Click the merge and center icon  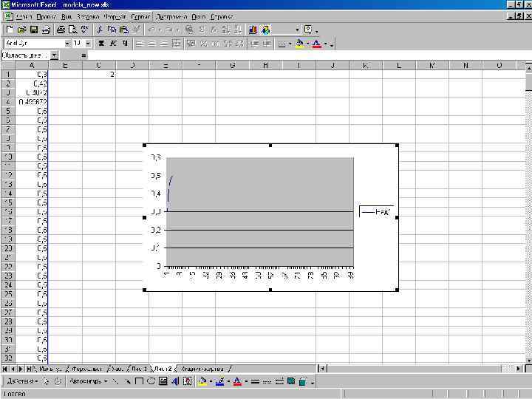pos(177,44)
